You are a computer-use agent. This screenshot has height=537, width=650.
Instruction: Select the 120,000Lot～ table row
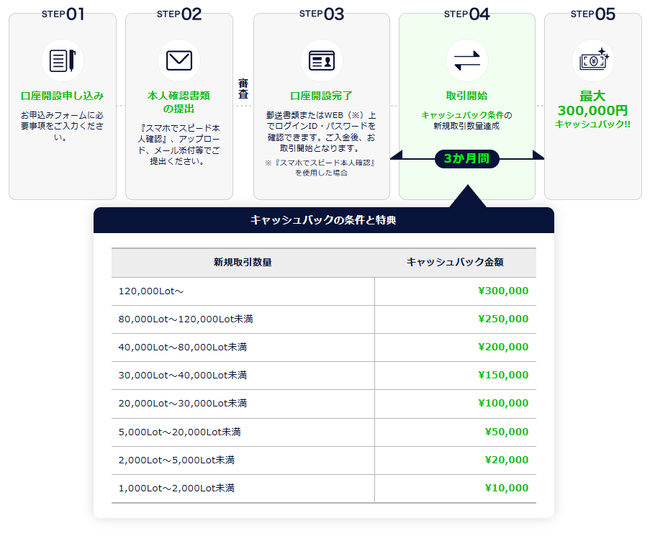pyautogui.click(x=323, y=291)
